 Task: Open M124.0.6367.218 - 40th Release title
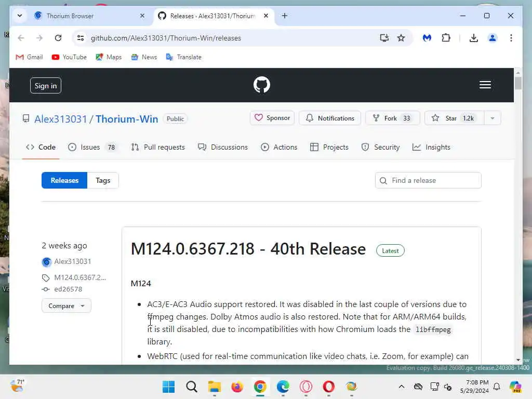pyautogui.click(x=248, y=249)
